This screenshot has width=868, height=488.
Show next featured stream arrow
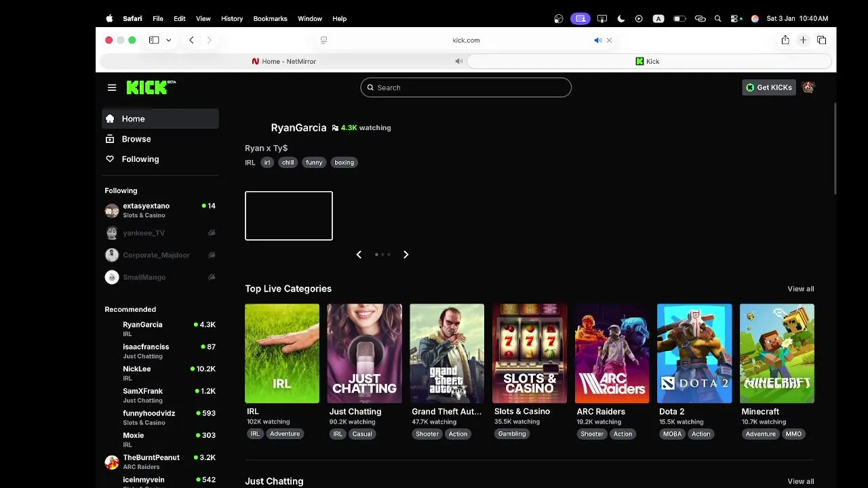pyautogui.click(x=406, y=254)
